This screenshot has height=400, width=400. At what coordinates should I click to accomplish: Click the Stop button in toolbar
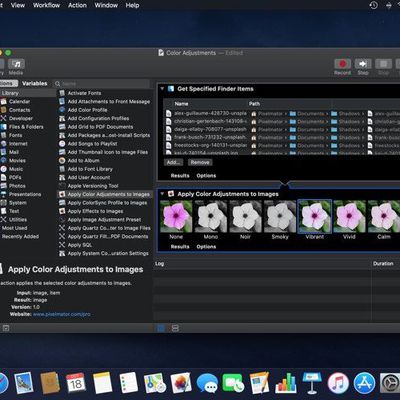(x=383, y=66)
